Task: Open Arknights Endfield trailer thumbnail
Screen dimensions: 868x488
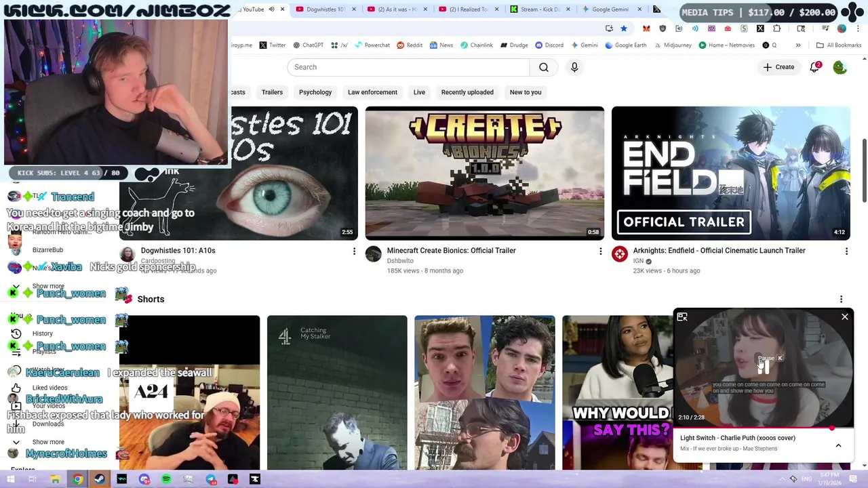Action: (x=730, y=173)
